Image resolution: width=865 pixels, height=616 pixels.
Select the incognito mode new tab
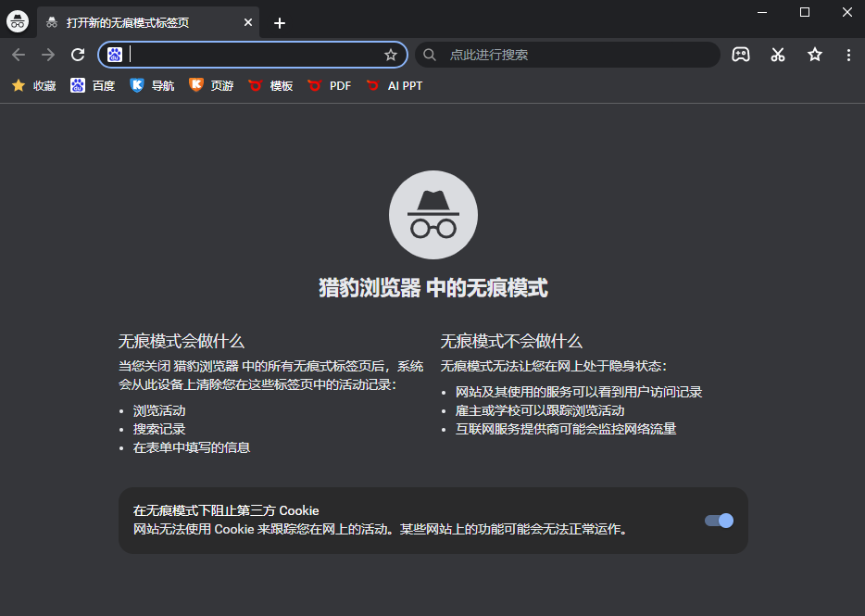(x=148, y=22)
